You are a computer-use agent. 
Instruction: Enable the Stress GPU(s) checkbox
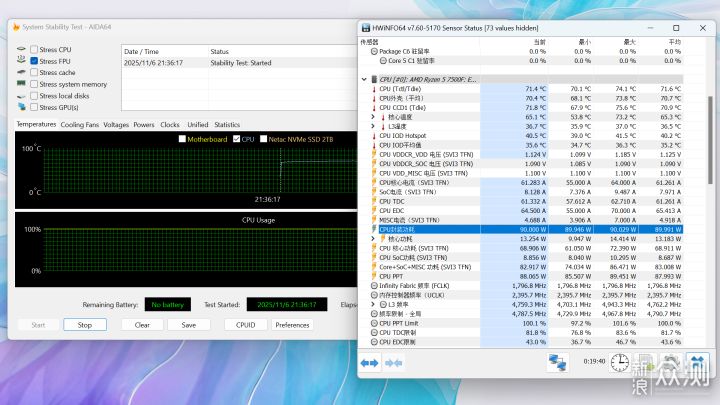[34, 107]
